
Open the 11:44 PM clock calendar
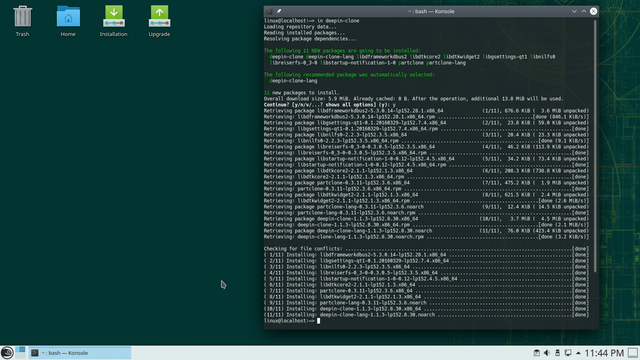pyautogui.click(x=604, y=353)
